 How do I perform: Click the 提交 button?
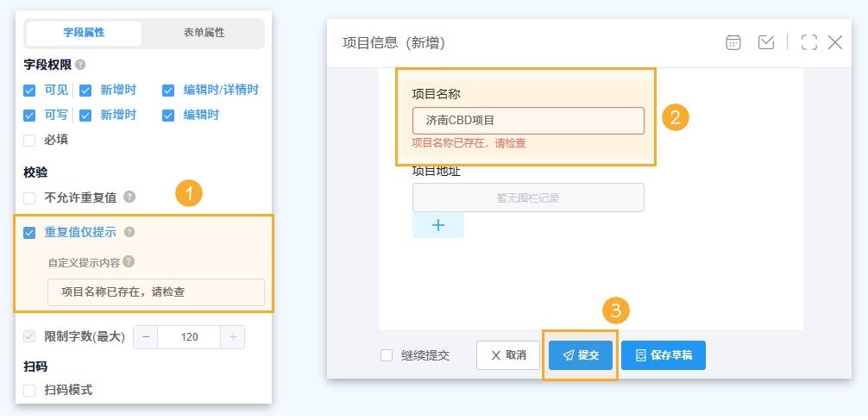[x=580, y=355]
